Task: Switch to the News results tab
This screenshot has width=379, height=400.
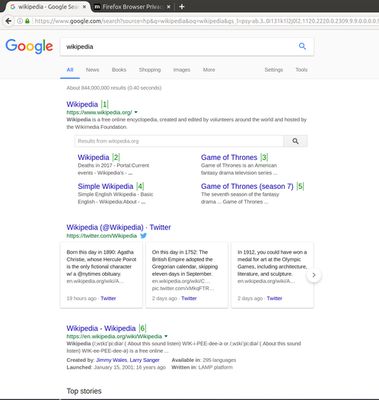Action: (x=92, y=70)
